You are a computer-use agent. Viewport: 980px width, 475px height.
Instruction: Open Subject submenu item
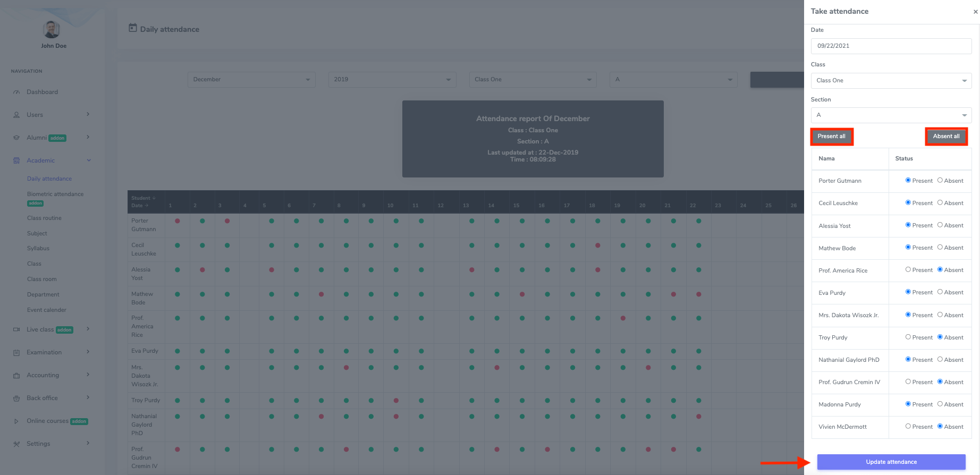coord(37,234)
